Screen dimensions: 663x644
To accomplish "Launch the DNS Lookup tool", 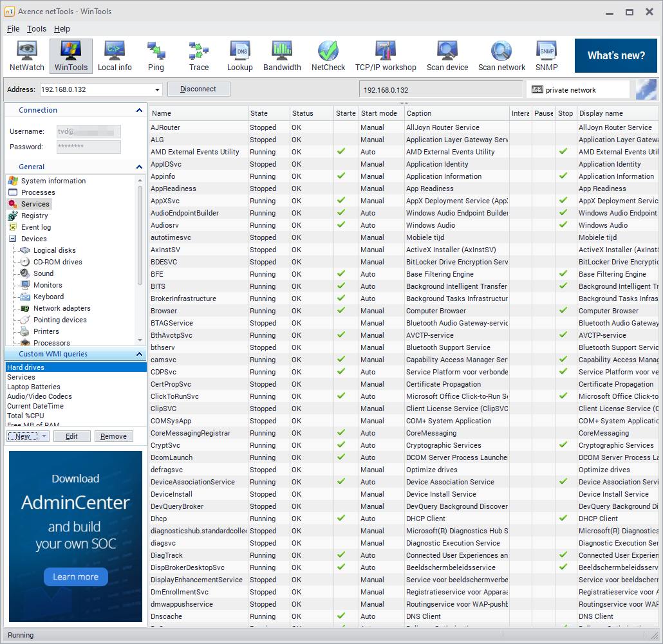I will (239, 56).
